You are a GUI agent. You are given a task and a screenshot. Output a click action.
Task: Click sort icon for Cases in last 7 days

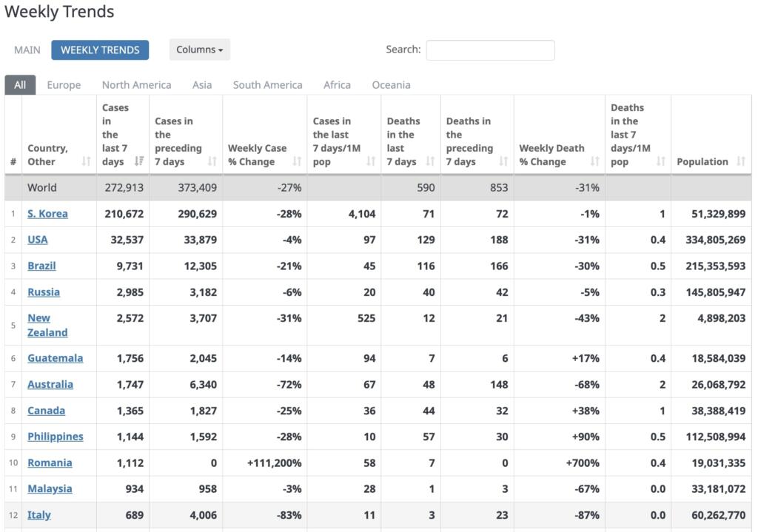(x=139, y=161)
